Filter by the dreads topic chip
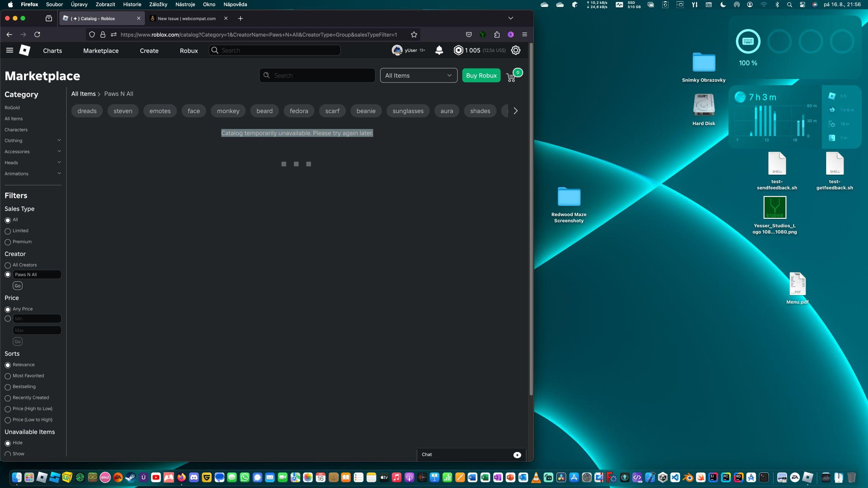 coord(87,111)
